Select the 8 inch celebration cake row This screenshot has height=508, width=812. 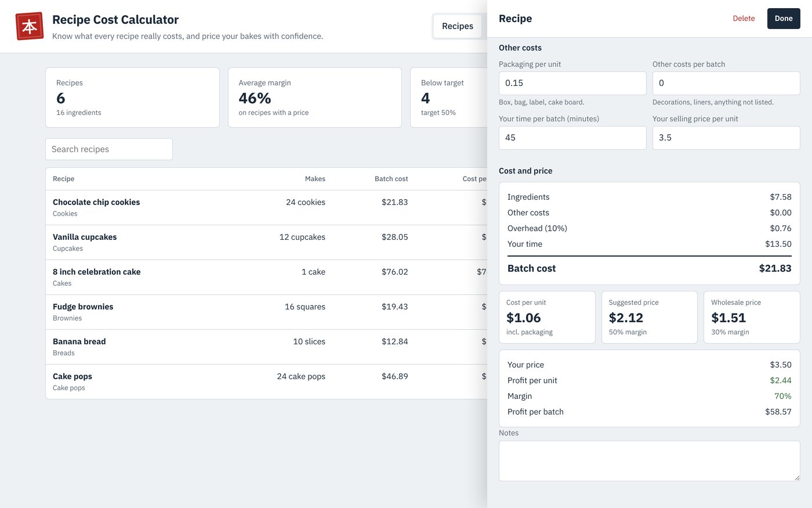[x=267, y=278]
